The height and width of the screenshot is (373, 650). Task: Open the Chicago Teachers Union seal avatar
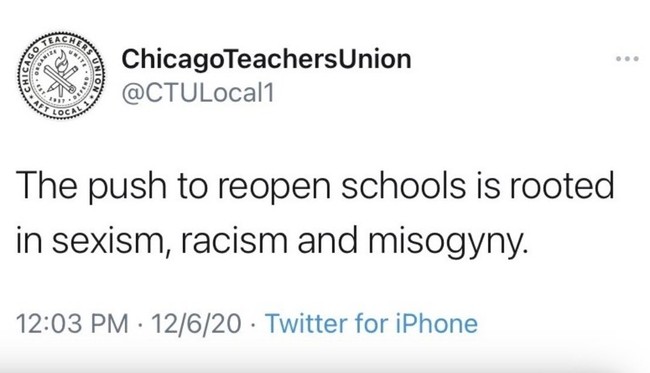click(x=61, y=75)
